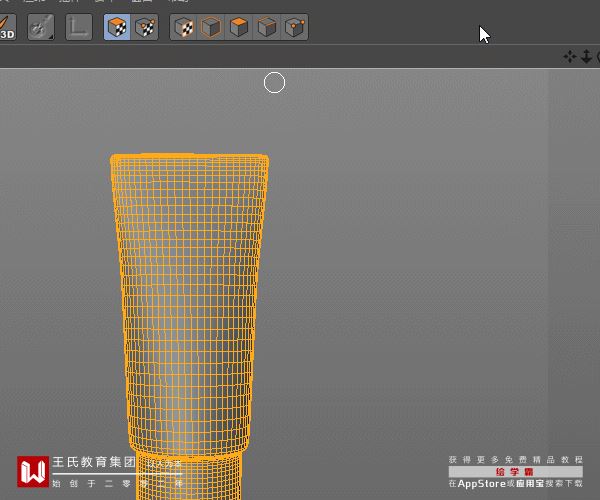The width and height of the screenshot is (600, 500).
Task: Select Model mode cube with orange outline
Action: tap(211, 27)
